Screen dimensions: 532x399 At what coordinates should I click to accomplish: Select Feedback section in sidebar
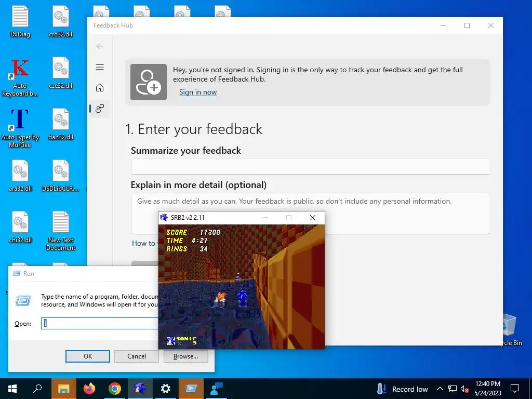coord(100,109)
